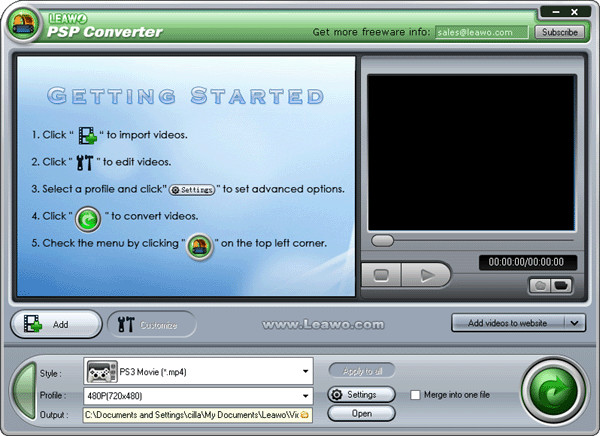Image resolution: width=600 pixels, height=436 pixels.
Task: Click the edit tools icon in Getting Started
Action: 85,163
